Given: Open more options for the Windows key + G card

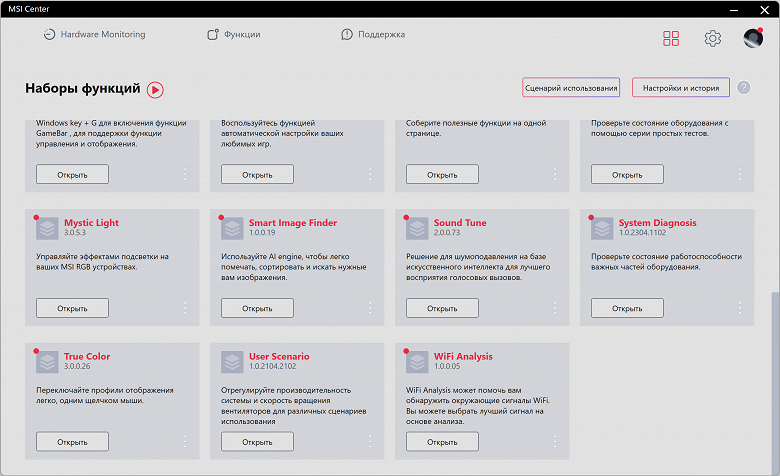Looking at the screenshot, I should coord(185,174).
